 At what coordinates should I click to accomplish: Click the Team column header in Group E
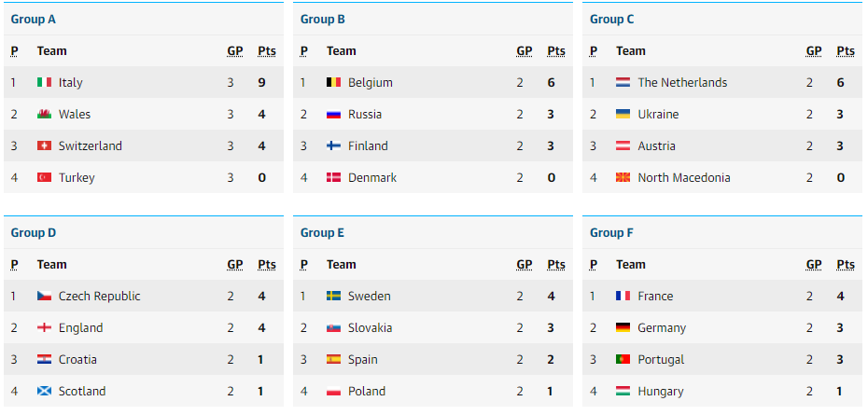(342, 265)
